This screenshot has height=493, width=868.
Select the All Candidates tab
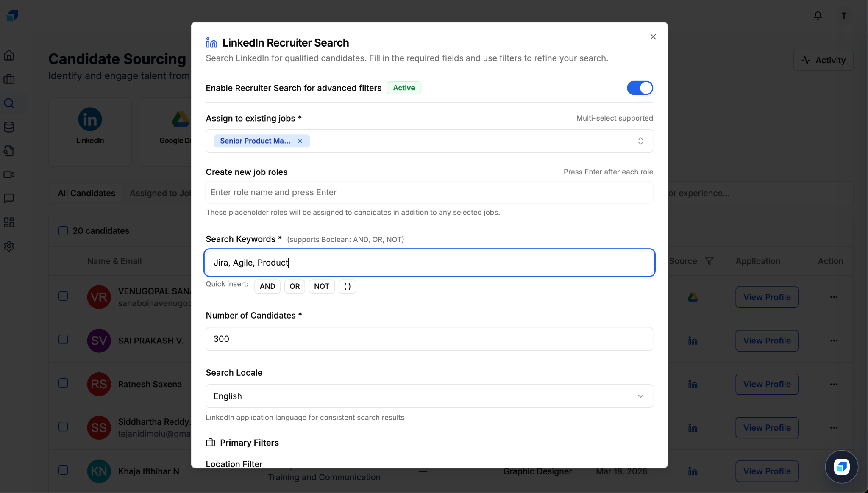click(86, 193)
